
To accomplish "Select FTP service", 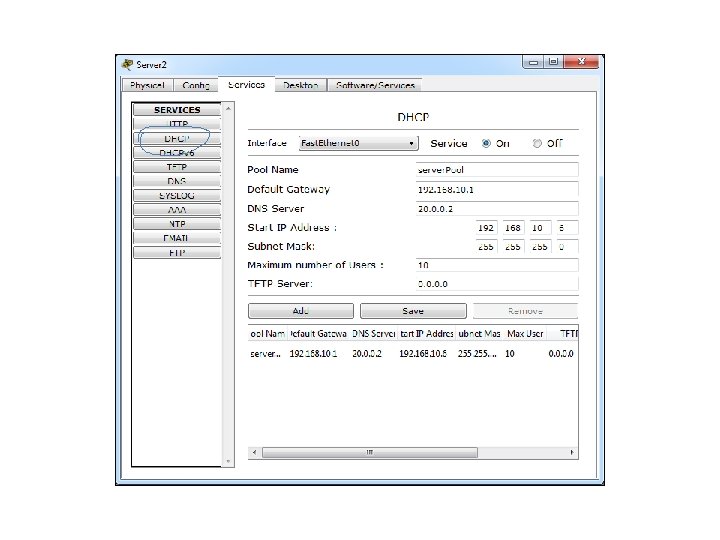I will (177, 252).
